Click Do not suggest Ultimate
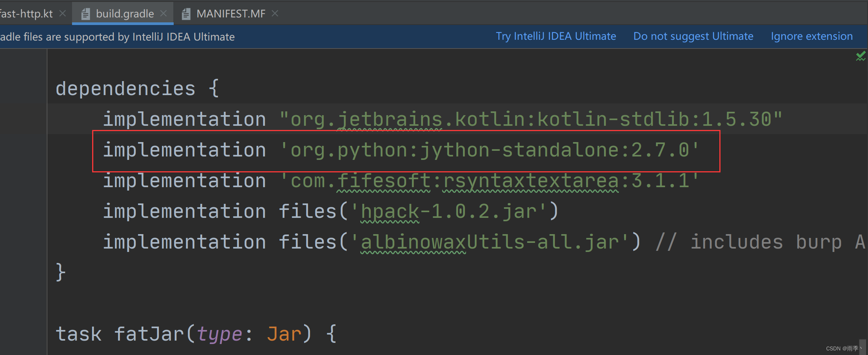Screen dimensions: 868x355 [693, 36]
